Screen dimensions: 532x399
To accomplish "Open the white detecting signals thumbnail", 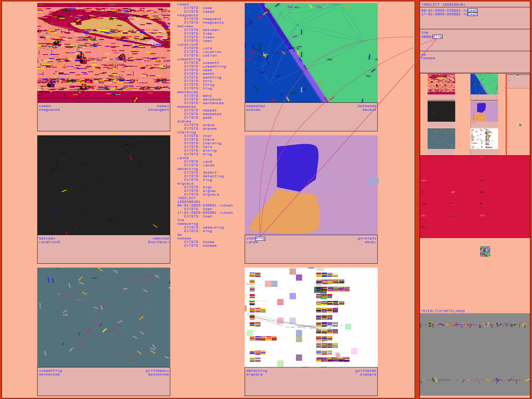I will pos(484,139).
